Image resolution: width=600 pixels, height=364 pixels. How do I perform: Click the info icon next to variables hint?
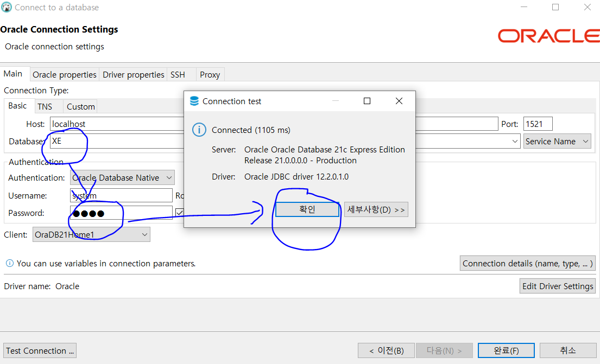coord(10,264)
